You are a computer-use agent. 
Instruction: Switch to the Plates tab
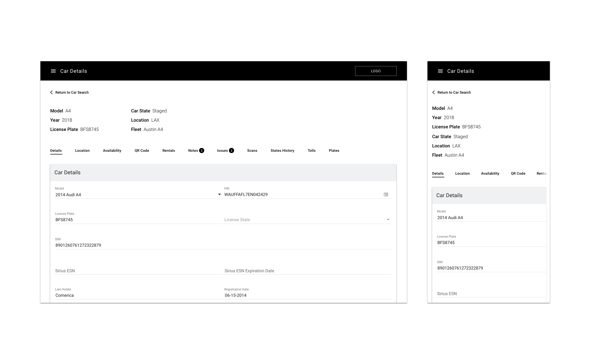point(334,150)
